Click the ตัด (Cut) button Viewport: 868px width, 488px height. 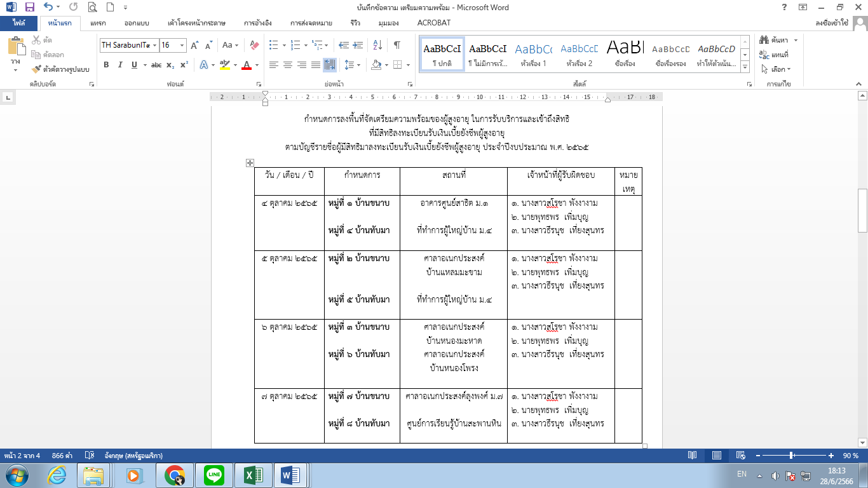(42, 40)
